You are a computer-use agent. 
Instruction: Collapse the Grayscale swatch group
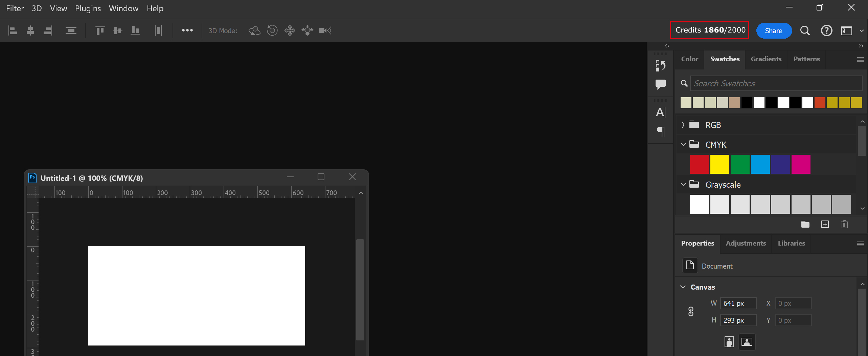click(683, 184)
